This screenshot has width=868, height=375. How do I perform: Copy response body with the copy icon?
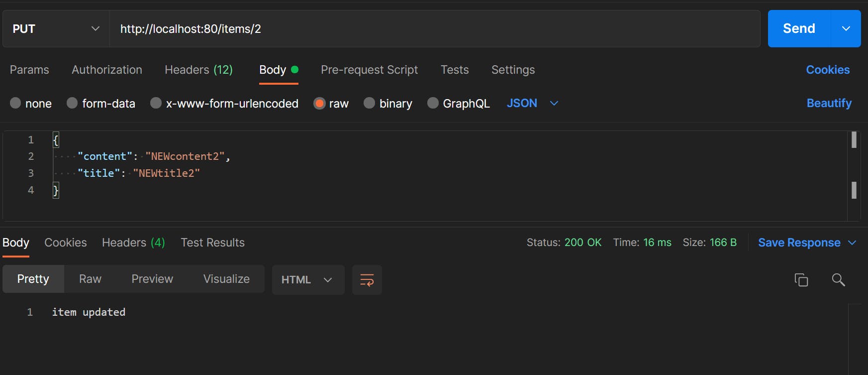801,280
